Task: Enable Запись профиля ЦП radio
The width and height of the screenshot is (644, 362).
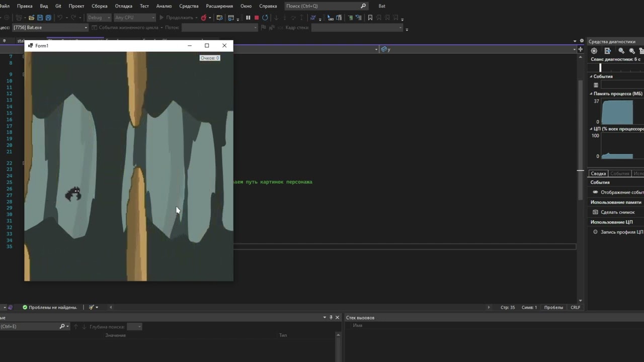Action: [595, 232]
